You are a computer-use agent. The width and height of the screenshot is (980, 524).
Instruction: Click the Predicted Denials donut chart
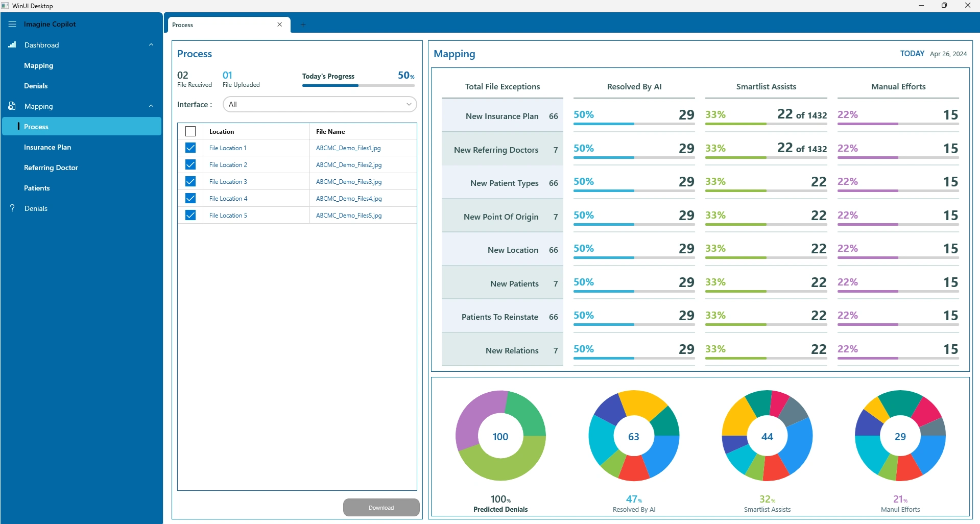click(500, 436)
